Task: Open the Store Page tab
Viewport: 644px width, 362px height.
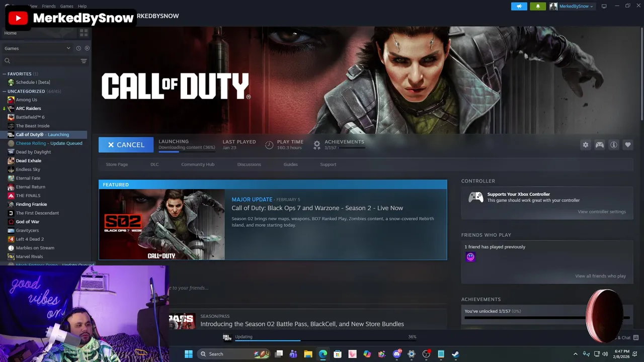Action: [117, 164]
